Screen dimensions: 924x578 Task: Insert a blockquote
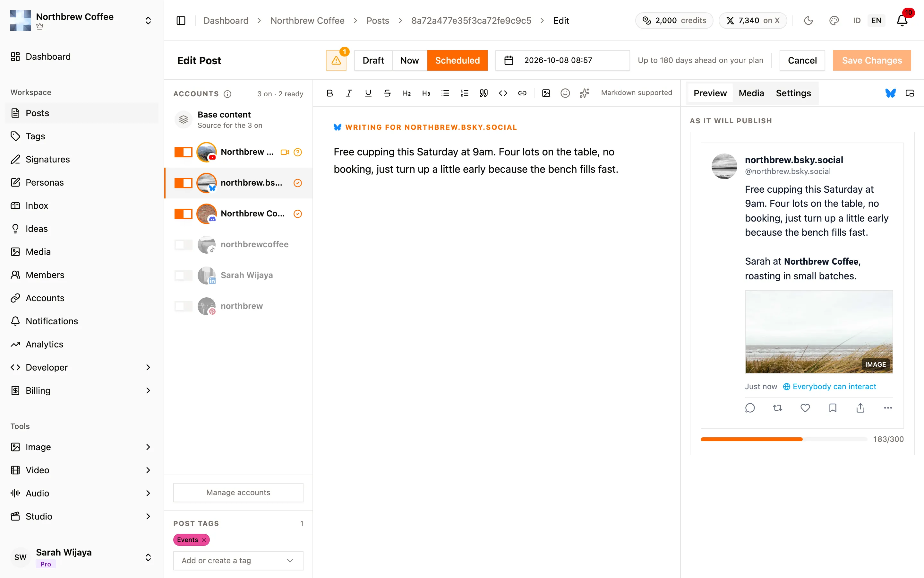click(x=484, y=93)
